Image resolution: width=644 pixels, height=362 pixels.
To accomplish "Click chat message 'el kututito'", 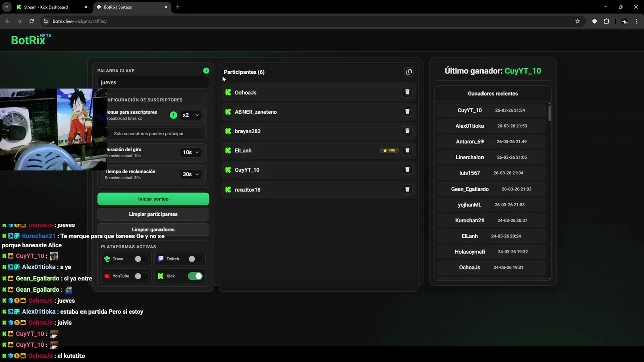I will (71, 356).
